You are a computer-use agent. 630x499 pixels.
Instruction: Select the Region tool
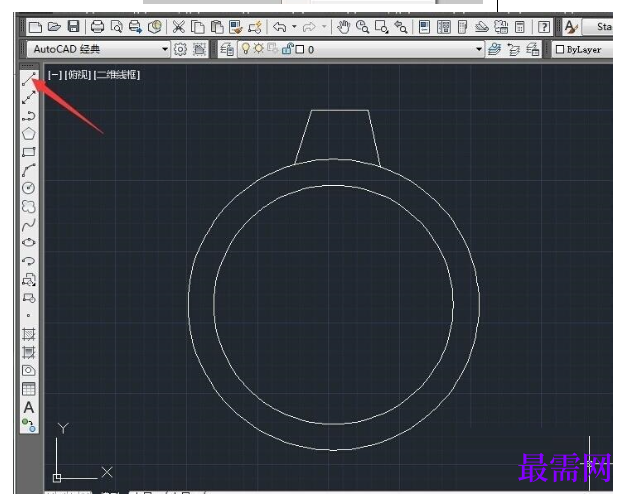pos(29,370)
